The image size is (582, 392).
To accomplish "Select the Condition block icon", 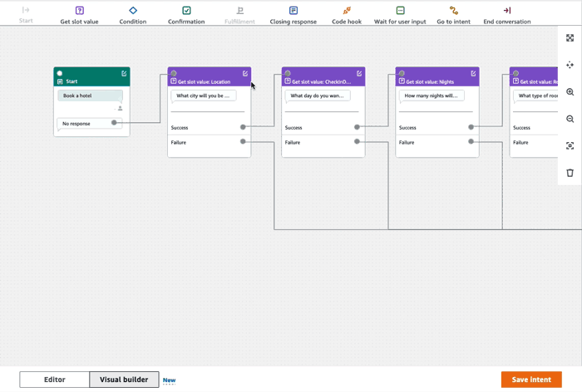I will coord(133,11).
